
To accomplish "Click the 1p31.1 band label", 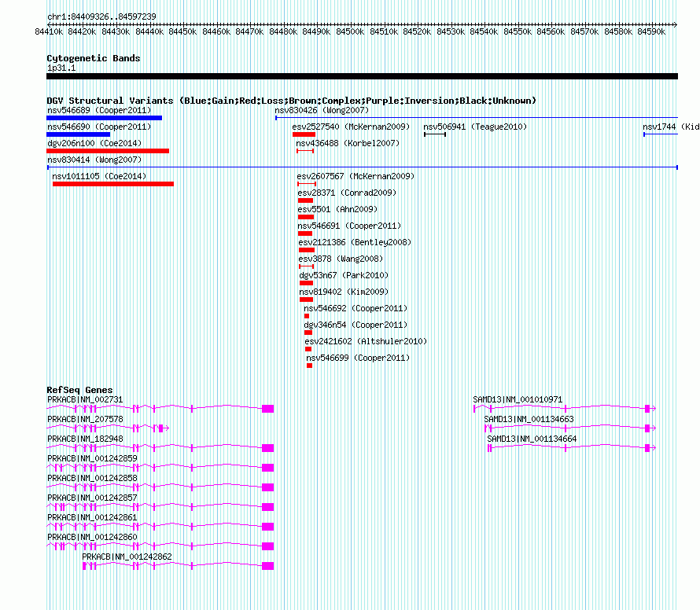I will pyautogui.click(x=61, y=68).
